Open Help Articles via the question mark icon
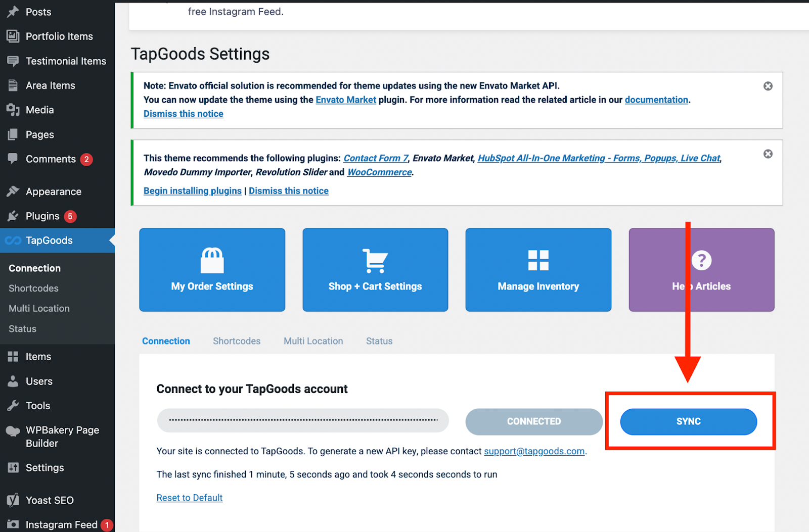The image size is (809, 532). [701, 260]
